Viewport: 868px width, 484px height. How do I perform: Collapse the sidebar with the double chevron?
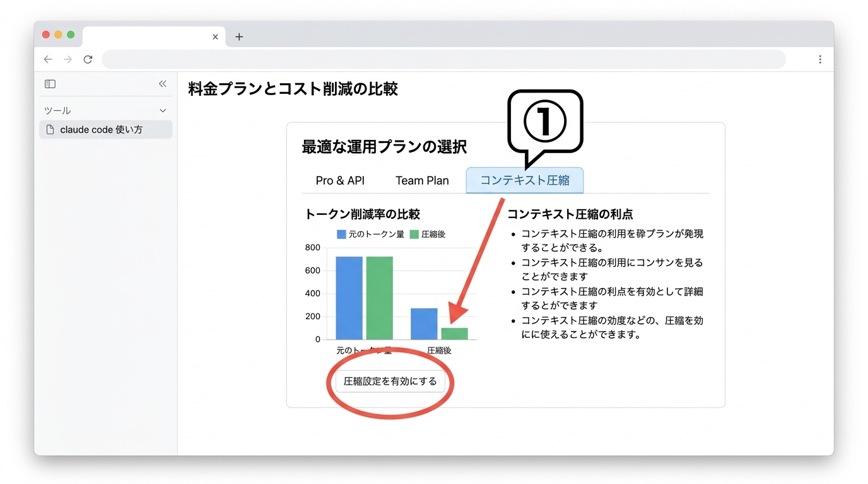pos(162,83)
